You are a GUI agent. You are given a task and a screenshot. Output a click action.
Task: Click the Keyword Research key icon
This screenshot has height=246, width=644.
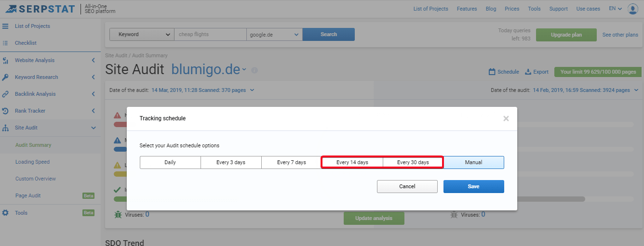(5, 77)
